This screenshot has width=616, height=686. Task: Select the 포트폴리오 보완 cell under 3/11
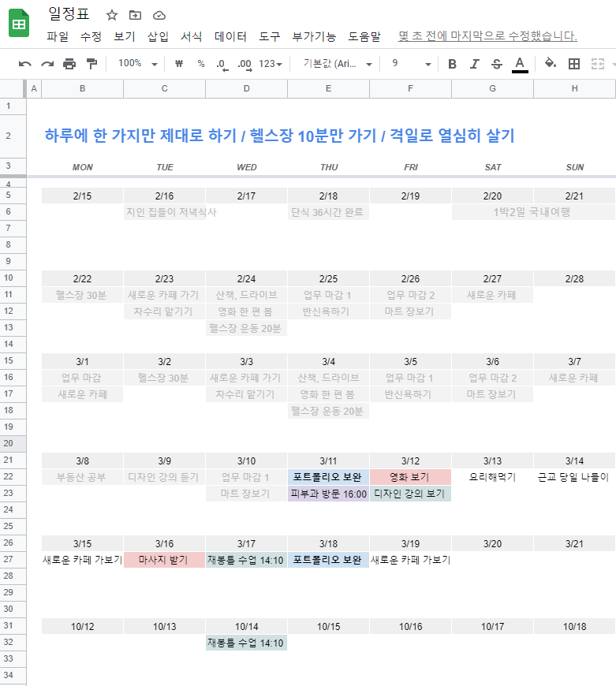[329, 477]
